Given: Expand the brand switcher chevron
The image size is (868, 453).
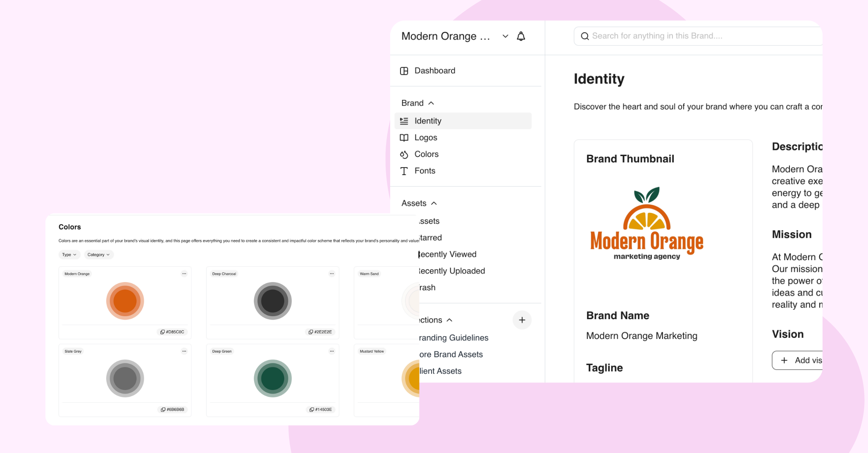Looking at the screenshot, I should [505, 36].
